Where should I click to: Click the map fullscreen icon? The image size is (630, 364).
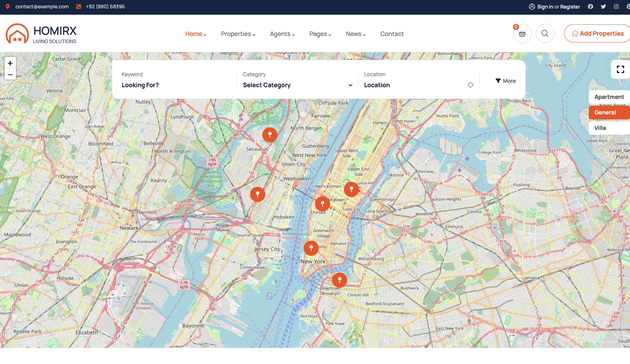(x=620, y=70)
